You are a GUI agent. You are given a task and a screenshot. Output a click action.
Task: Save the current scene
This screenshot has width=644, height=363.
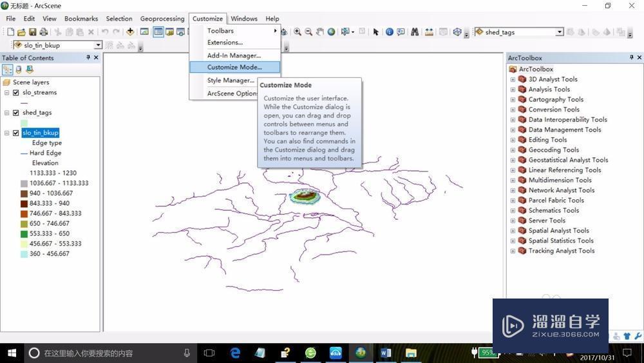[x=32, y=32]
